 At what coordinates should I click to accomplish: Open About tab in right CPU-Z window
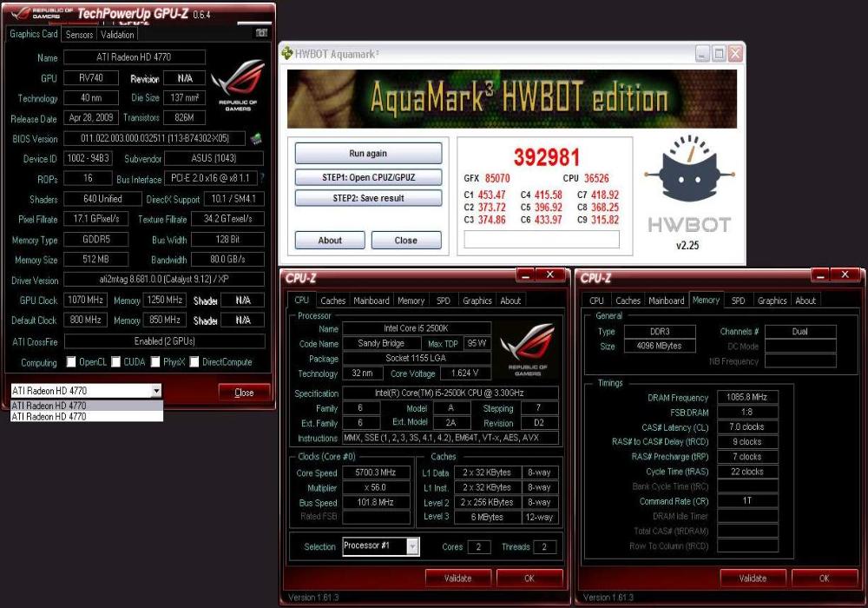(x=806, y=301)
